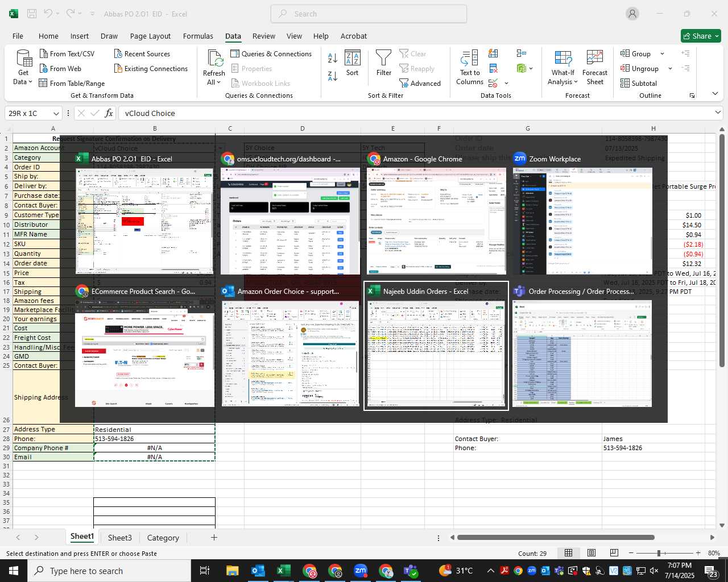Screen dimensions: 728x582
Task: Open the File menu
Action: point(18,36)
